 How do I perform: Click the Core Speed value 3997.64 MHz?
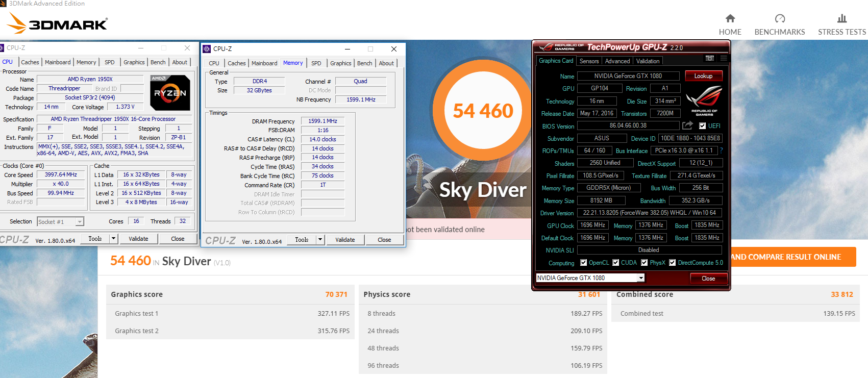pyautogui.click(x=61, y=174)
